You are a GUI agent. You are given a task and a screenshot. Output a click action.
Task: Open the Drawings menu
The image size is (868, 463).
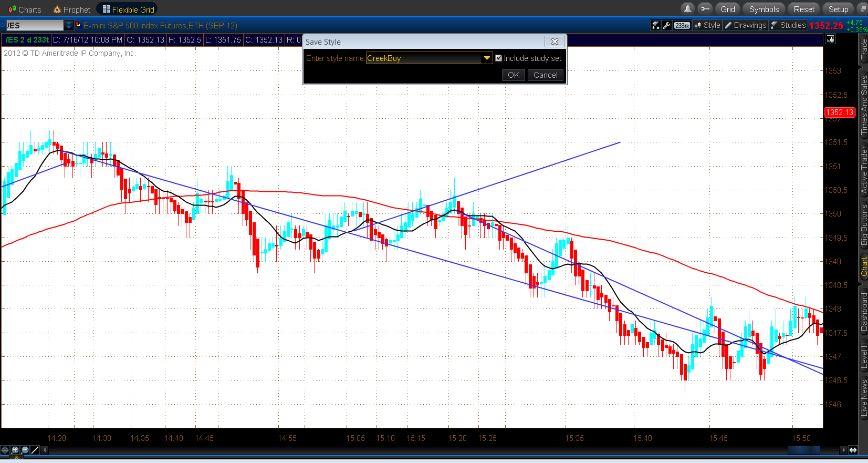(x=746, y=25)
